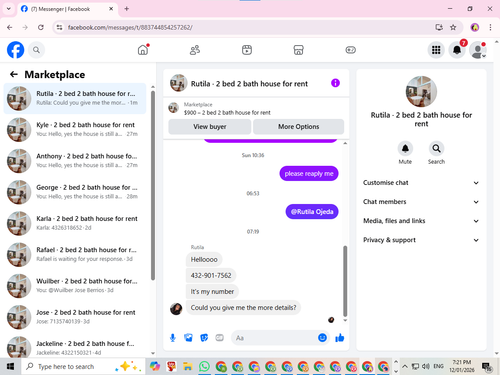Go back in browser history

click(10, 27)
